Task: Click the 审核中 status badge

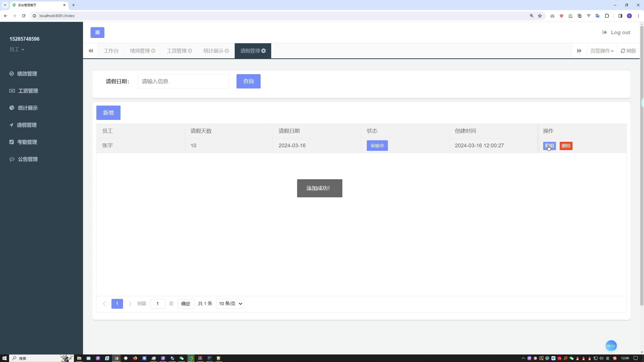Action: pyautogui.click(x=377, y=146)
